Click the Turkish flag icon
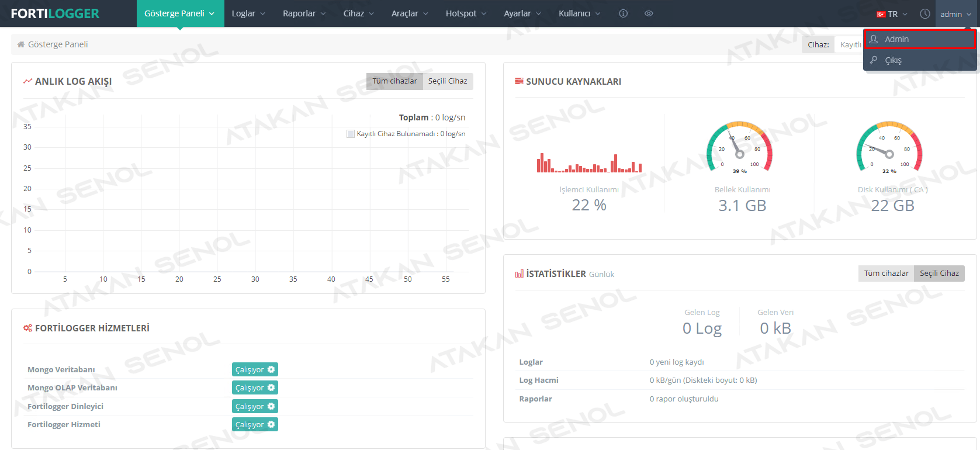The width and height of the screenshot is (980, 450). coord(881,14)
